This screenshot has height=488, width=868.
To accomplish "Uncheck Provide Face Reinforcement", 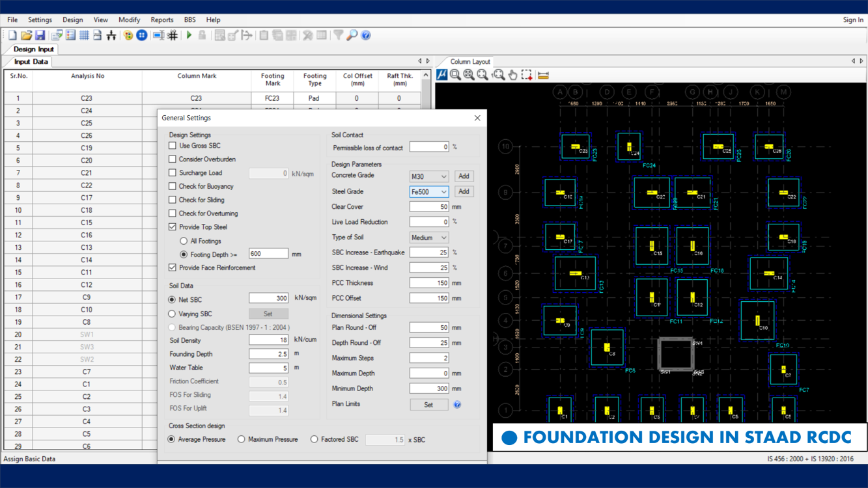I will click(173, 267).
